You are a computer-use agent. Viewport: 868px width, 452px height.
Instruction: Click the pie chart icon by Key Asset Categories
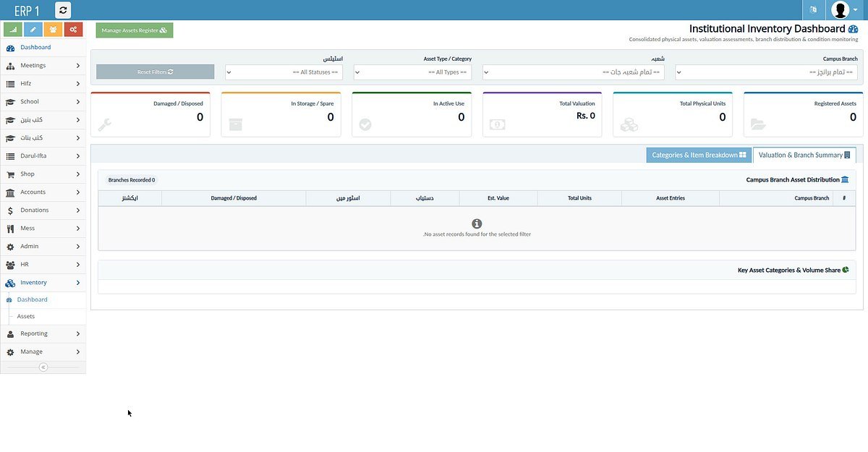pos(845,270)
